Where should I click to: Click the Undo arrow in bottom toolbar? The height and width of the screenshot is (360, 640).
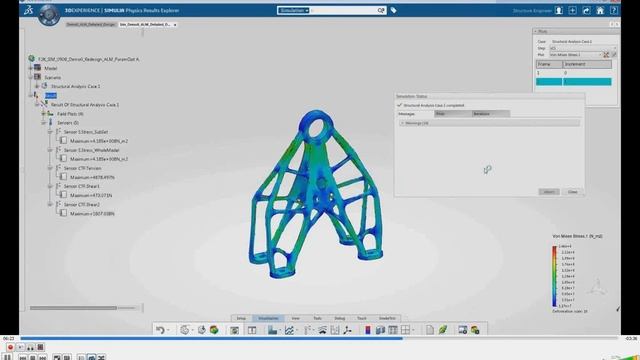pos(160,330)
